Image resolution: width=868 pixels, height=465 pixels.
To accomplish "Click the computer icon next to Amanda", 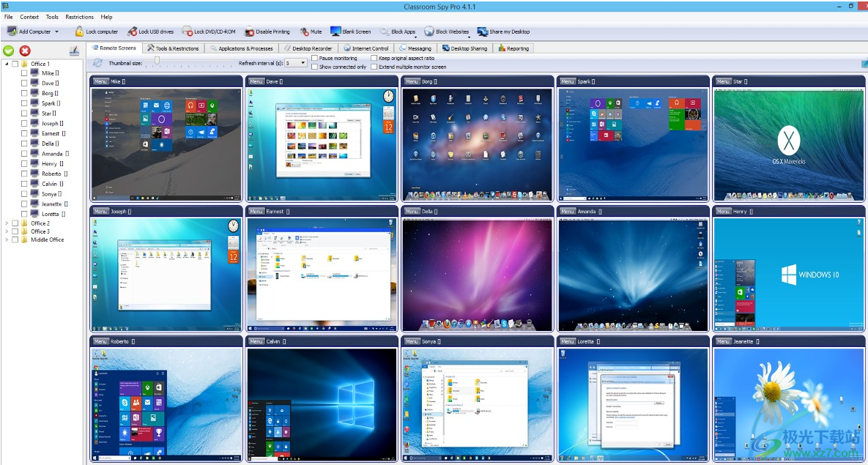I will [34, 153].
